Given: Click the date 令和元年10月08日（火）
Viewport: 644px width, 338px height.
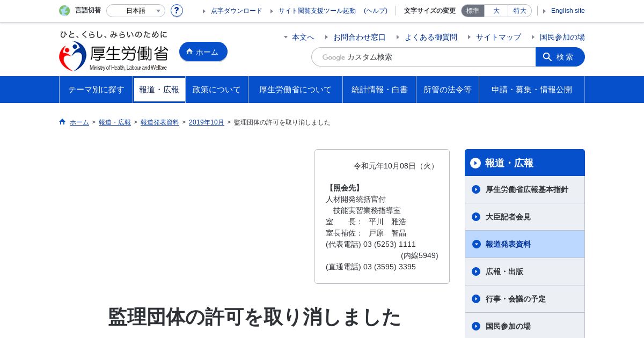Looking at the screenshot, I should [x=396, y=166].
